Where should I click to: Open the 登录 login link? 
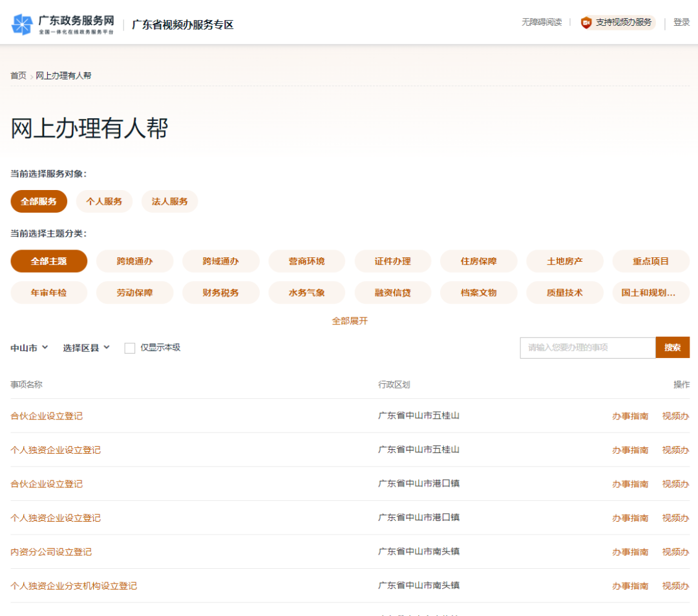coord(682,22)
